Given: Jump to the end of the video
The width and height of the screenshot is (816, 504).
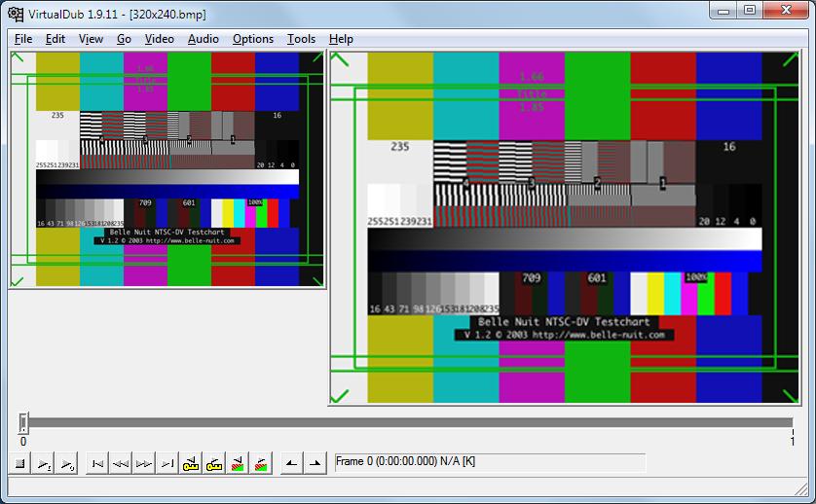Looking at the screenshot, I should click(167, 463).
